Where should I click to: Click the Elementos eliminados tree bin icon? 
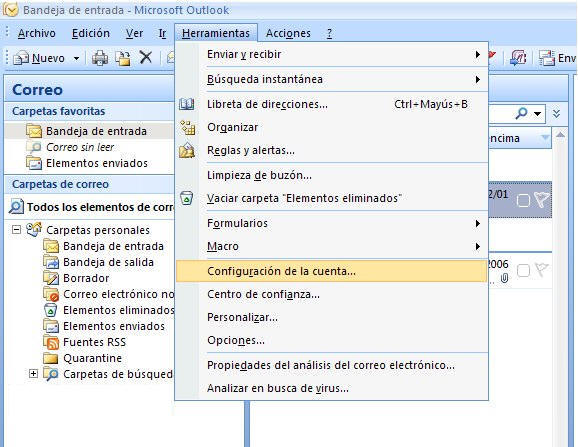pos(51,310)
